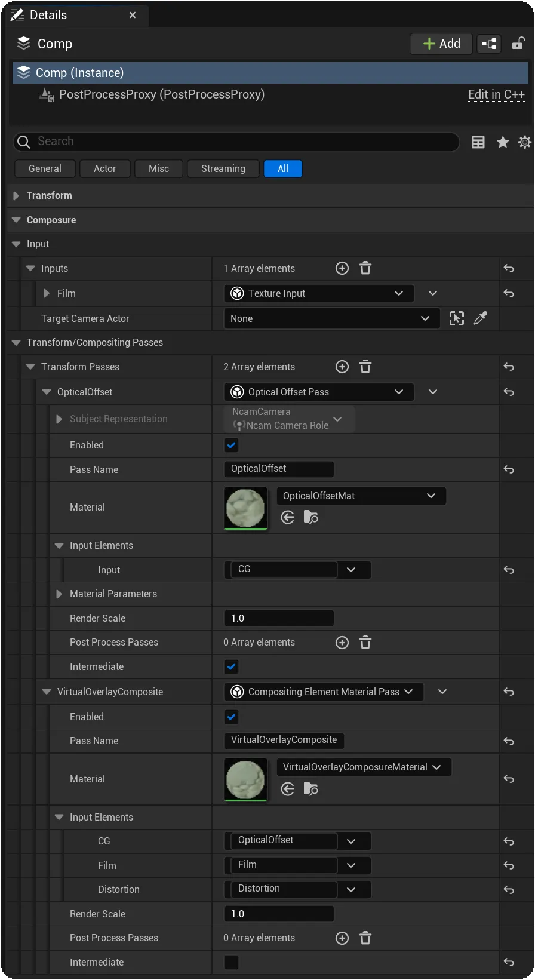Browse to OpticalOffsetMat in Content Browser
This screenshot has height=980, width=535.
pyautogui.click(x=310, y=517)
